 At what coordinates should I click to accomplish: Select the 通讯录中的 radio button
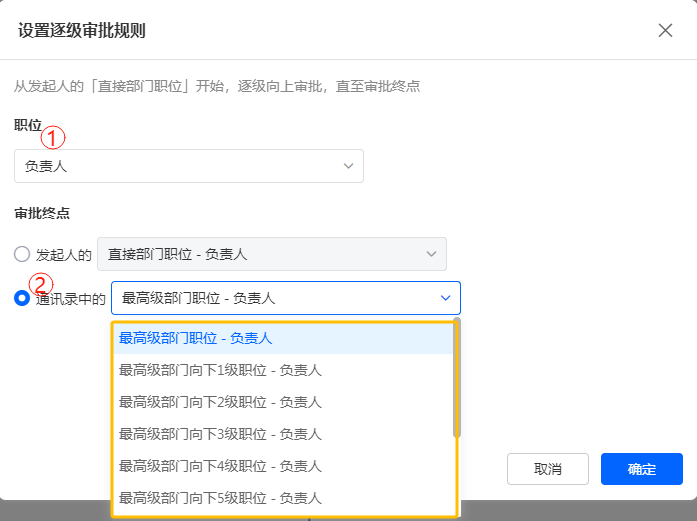point(22,298)
